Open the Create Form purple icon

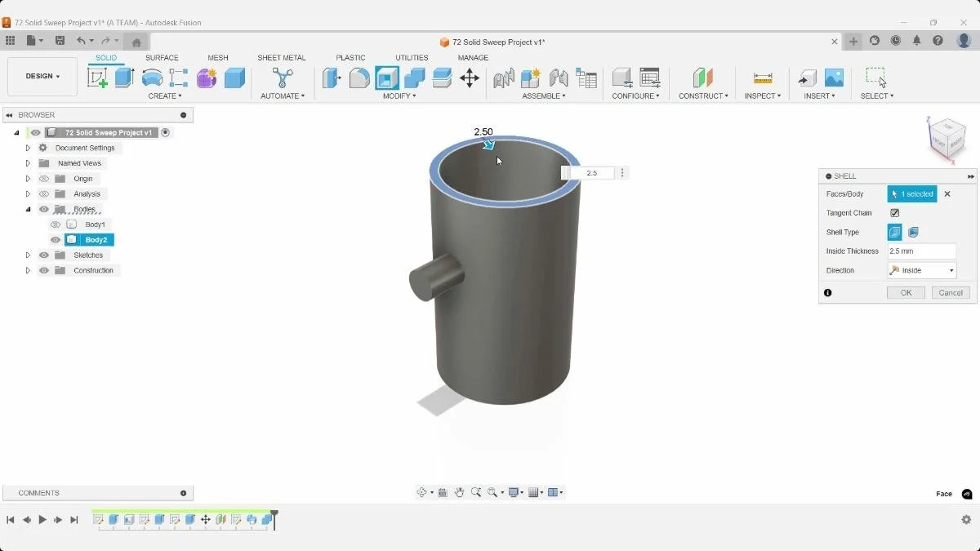coord(207,78)
